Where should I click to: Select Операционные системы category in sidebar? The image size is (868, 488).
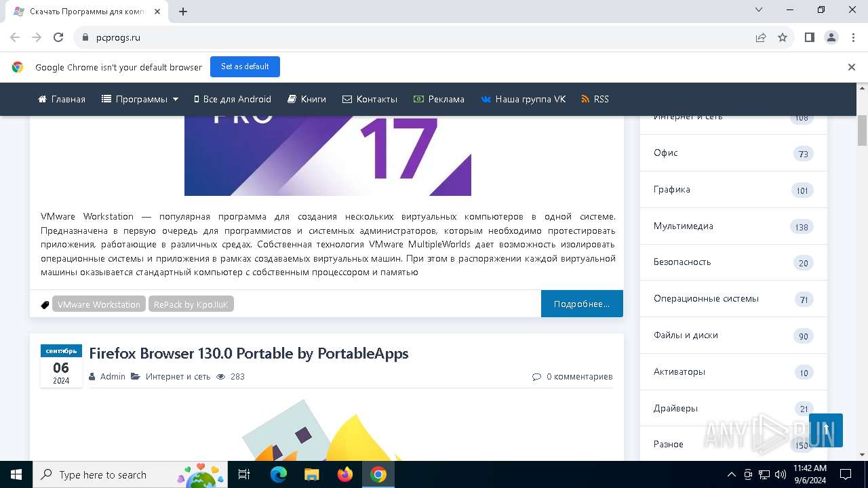[x=734, y=299]
